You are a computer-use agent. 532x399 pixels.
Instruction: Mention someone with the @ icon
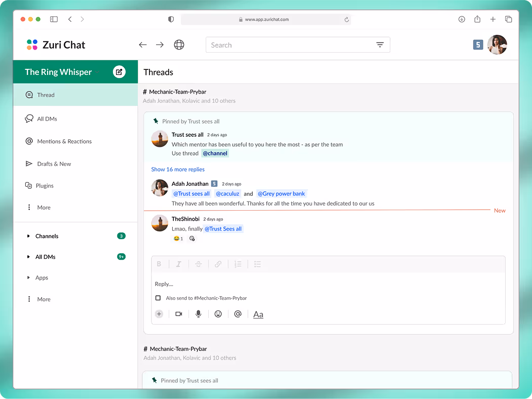pyautogui.click(x=238, y=314)
